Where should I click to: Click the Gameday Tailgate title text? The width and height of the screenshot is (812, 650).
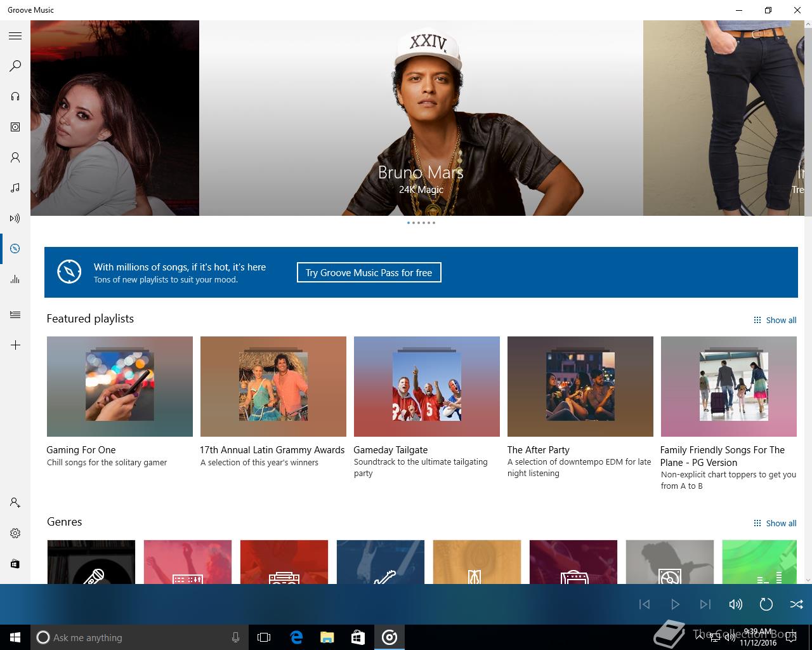click(391, 449)
